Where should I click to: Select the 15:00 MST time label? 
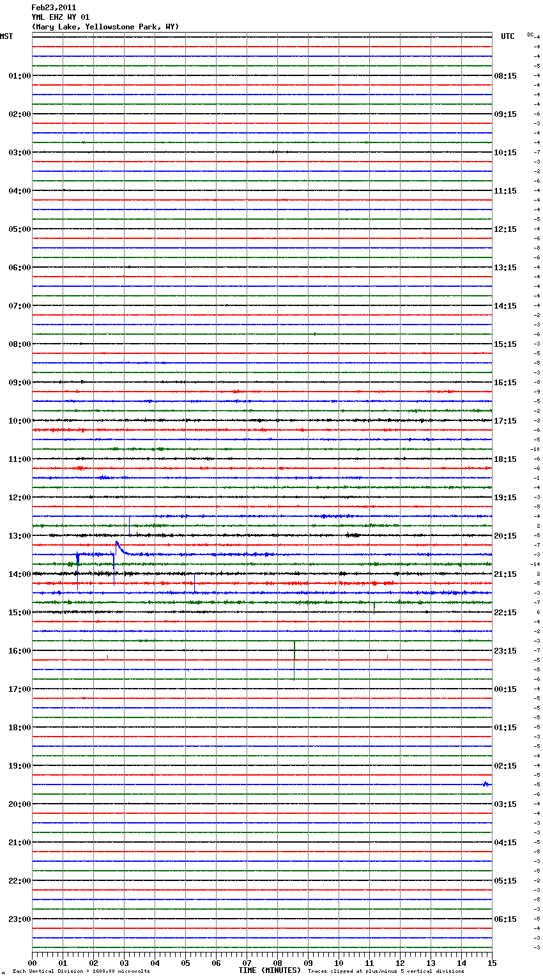20,613
